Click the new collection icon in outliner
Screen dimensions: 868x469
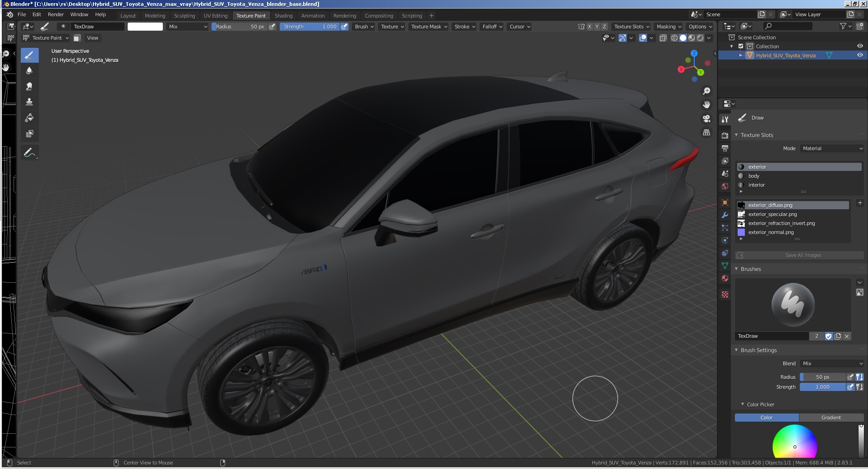(x=860, y=27)
